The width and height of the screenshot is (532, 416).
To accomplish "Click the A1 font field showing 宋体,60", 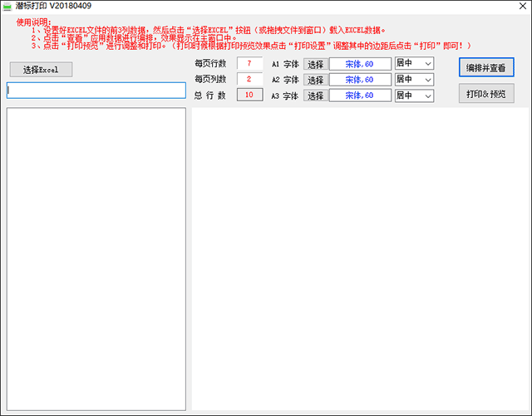I will (x=360, y=64).
